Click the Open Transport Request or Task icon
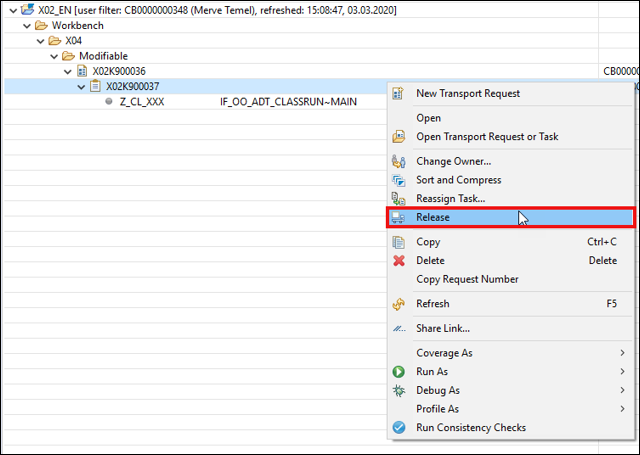Image resolution: width=640 pixels, height=455 pixels. coord(399,136)
